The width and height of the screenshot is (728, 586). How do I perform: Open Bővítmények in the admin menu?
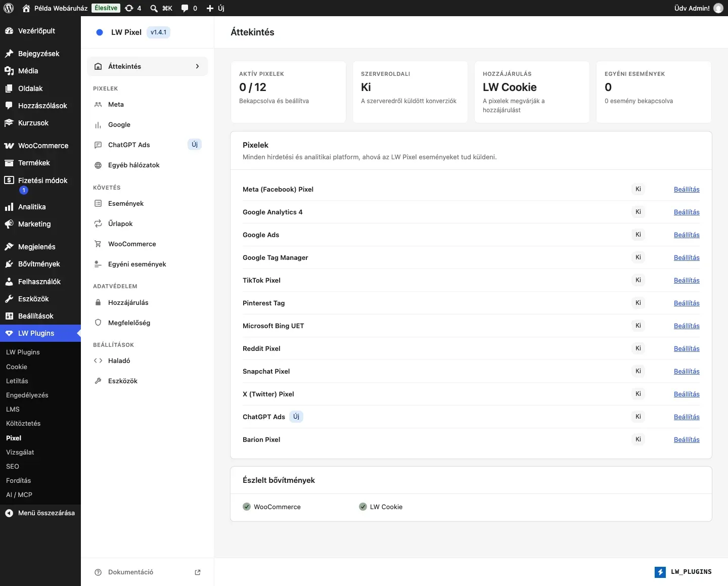click(40, 264)
